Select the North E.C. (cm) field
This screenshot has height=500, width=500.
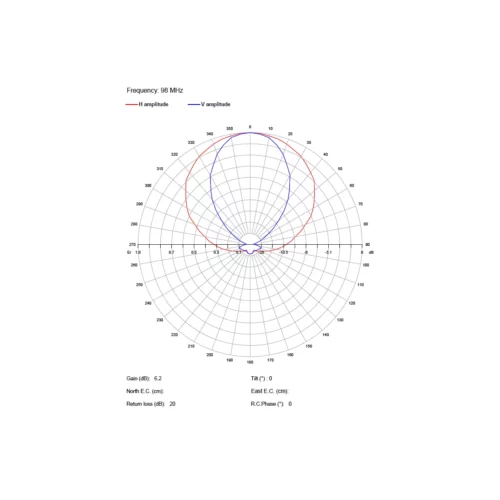[x=145, y=391]
